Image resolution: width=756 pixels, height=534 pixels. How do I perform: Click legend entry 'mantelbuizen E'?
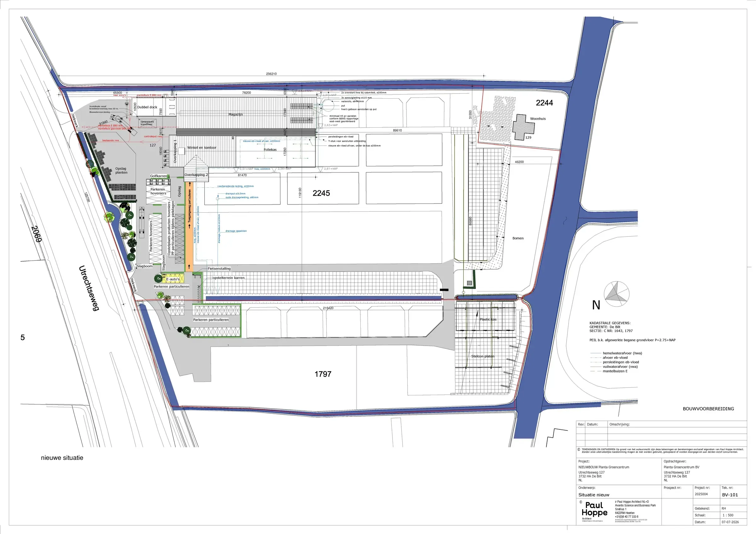pos(615,371)
